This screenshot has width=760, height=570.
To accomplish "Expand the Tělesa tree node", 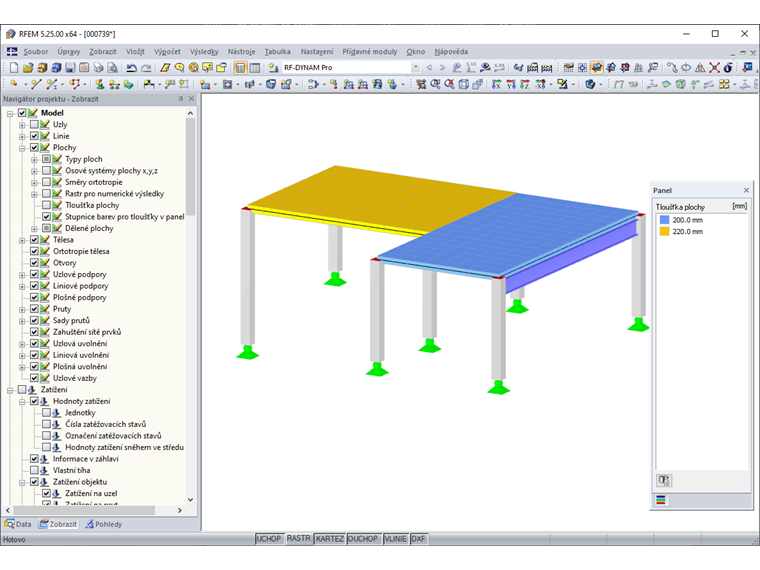I will point(22,240).
